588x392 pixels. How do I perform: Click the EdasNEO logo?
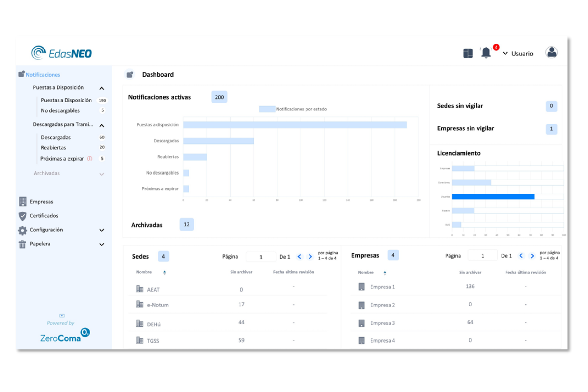[x=62, y=53]
